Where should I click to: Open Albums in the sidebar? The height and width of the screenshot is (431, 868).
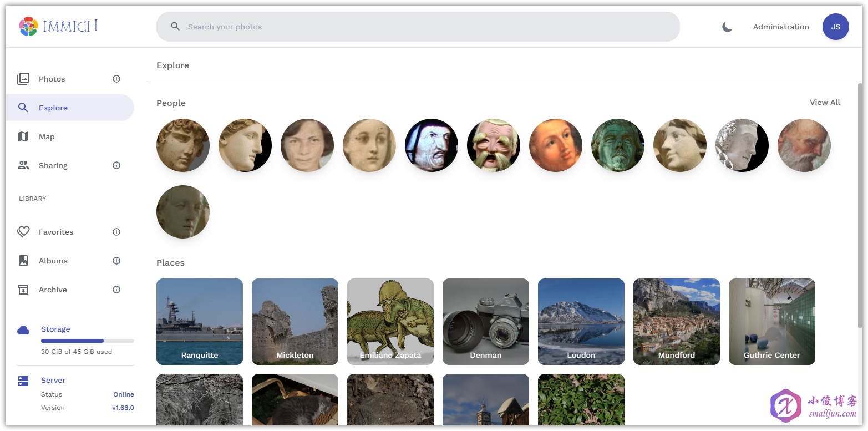tap(70, 261)
